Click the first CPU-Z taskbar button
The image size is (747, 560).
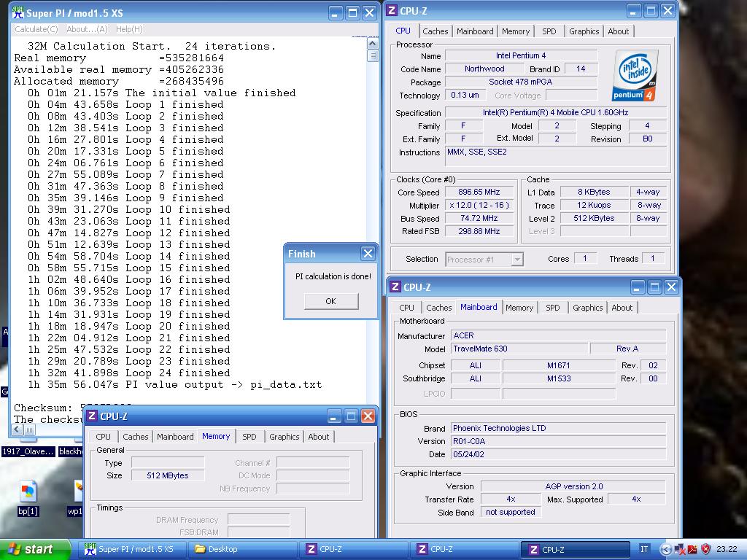click(x=355, y=550)
